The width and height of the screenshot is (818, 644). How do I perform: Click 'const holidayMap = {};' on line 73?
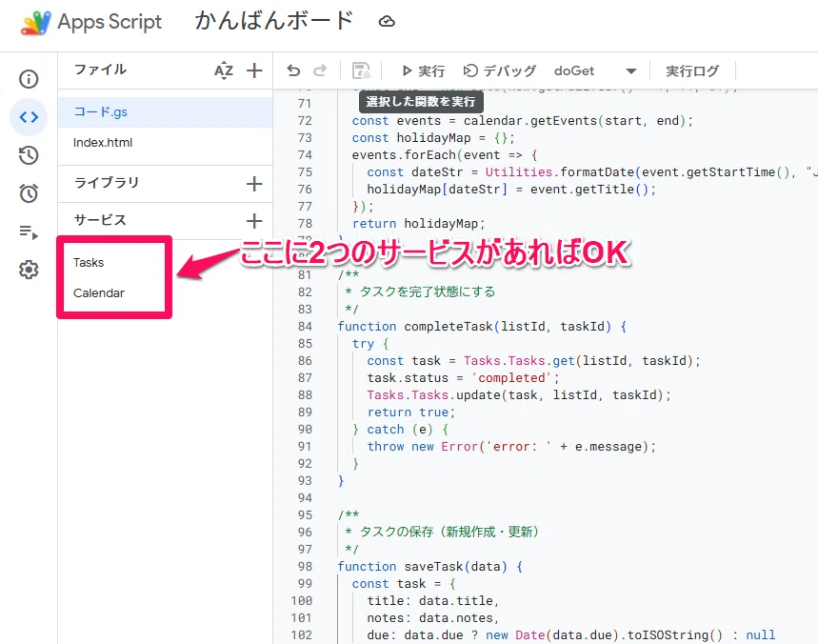point(433,138)
